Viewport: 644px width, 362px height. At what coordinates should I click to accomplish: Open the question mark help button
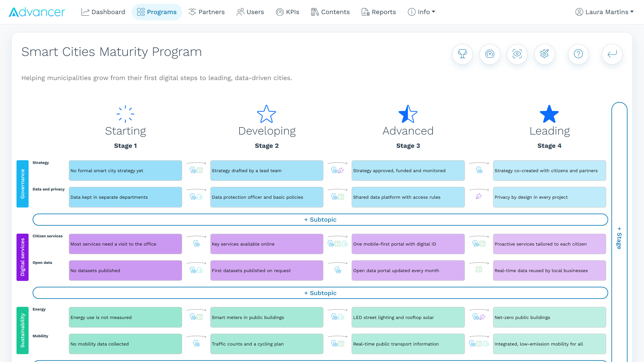(578, 54)
